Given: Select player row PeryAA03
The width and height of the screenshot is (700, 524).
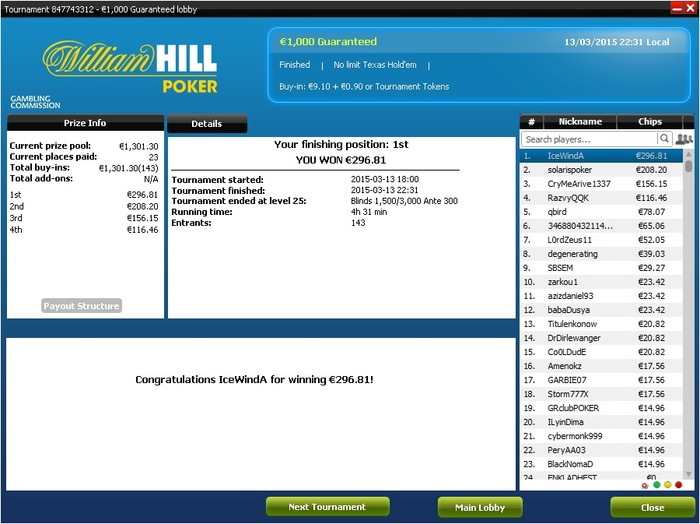Looking at the screenshot, I should (x=601, y=450).
